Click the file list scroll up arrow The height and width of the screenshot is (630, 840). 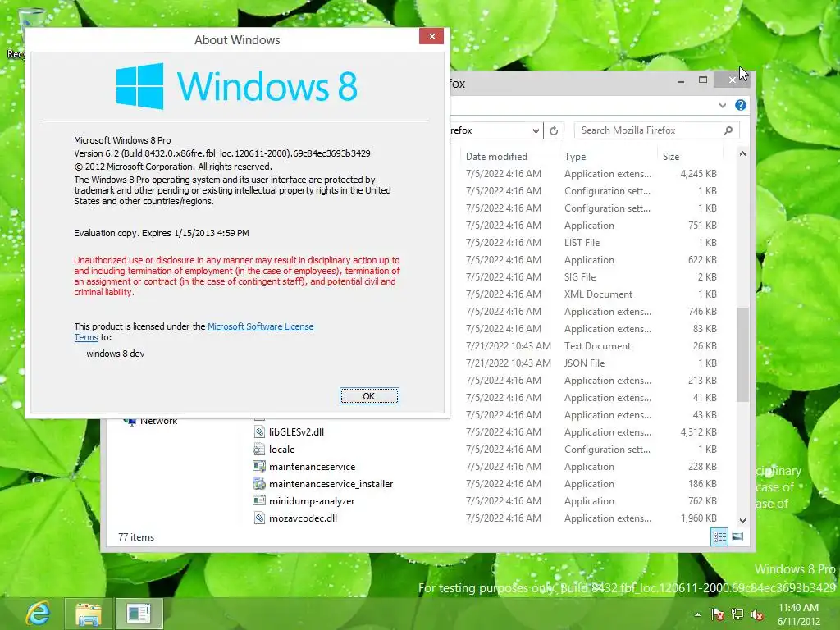point(742,153)
